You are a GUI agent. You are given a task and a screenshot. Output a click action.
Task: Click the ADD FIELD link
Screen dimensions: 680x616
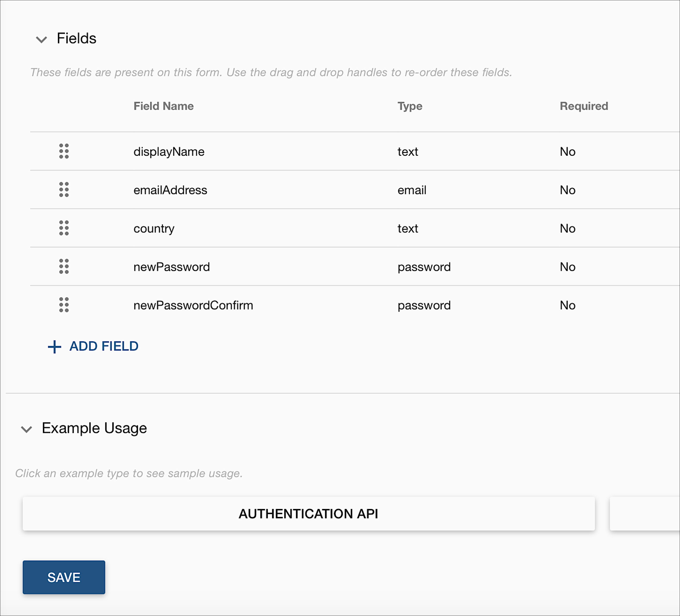(x=104, y=346)
